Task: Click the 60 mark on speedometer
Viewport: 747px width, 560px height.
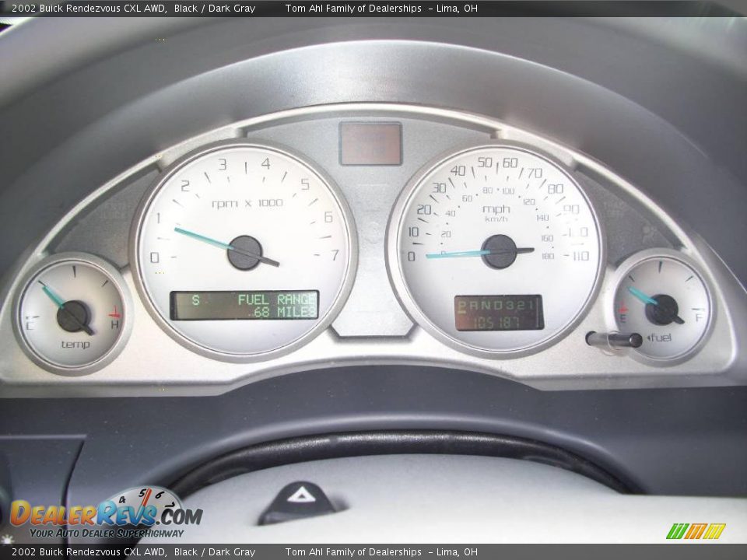Action: (510, 163)
